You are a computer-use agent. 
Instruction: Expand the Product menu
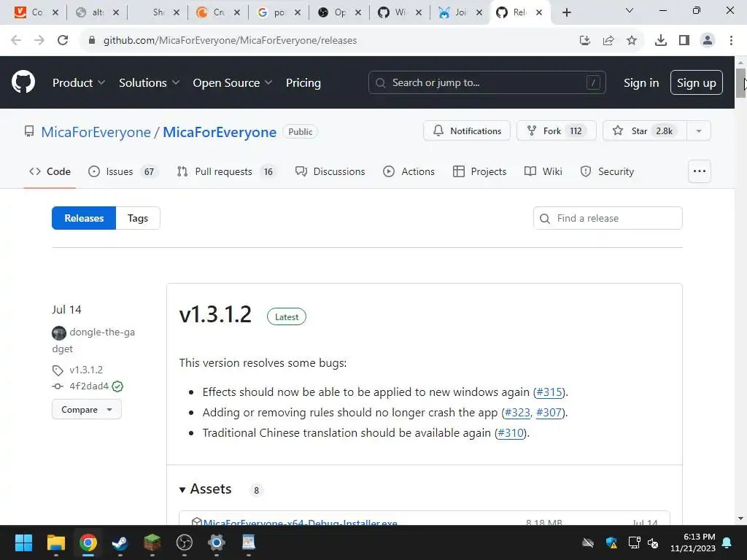click(x=79, y=83)
